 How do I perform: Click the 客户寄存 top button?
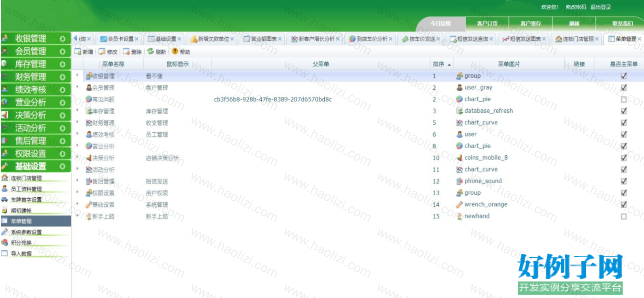[531, 23]
